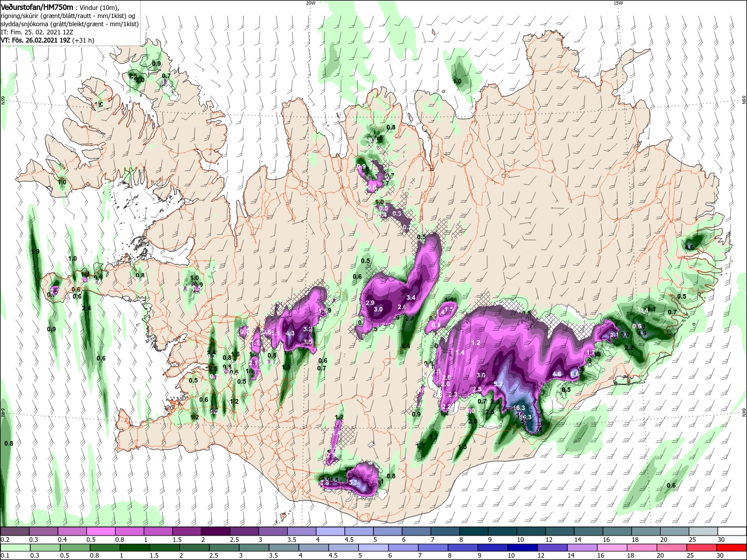
Task: Click the '5.3' value in the southern snow patch
Action: (x=352, y=483)
